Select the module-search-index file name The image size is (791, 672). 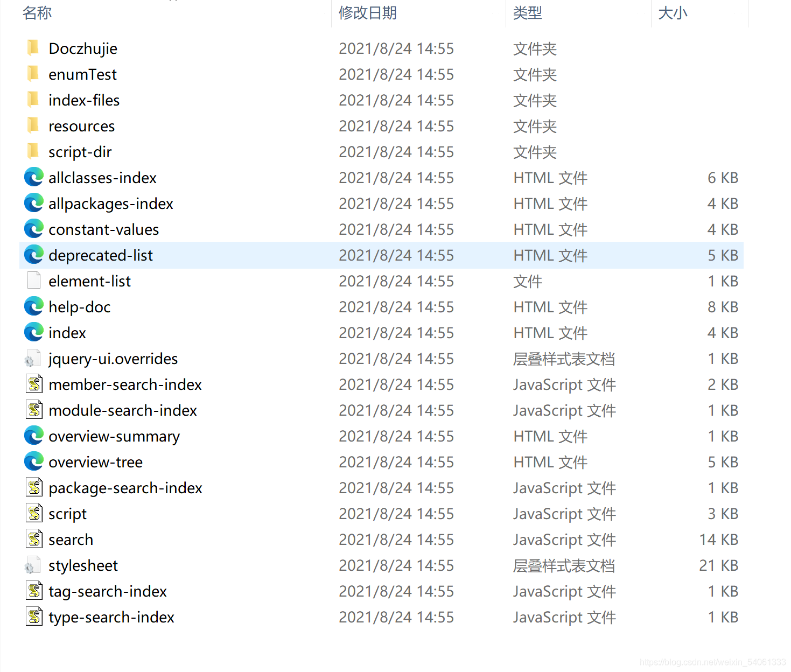(x=123, y=410)
